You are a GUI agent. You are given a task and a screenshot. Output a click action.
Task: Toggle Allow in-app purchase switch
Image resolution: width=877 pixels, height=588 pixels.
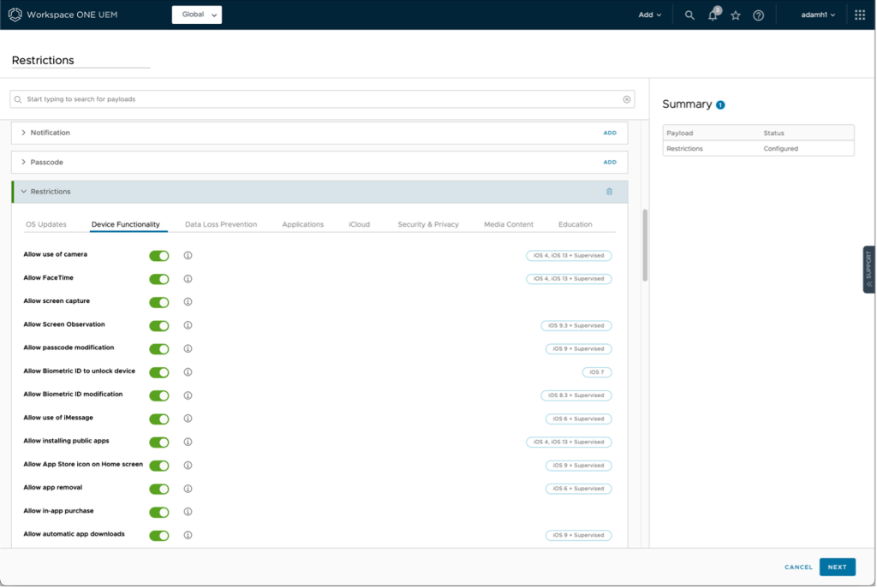tap(159, 512)
